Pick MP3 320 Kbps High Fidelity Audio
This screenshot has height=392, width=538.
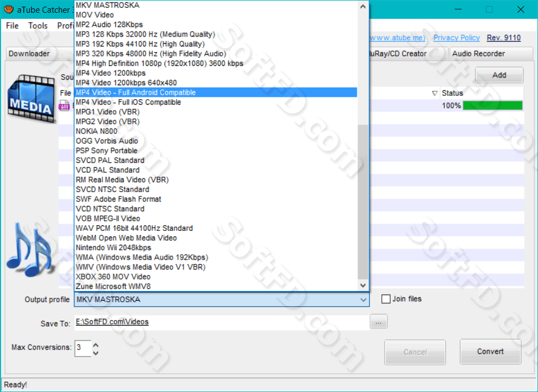coord(216,54)
